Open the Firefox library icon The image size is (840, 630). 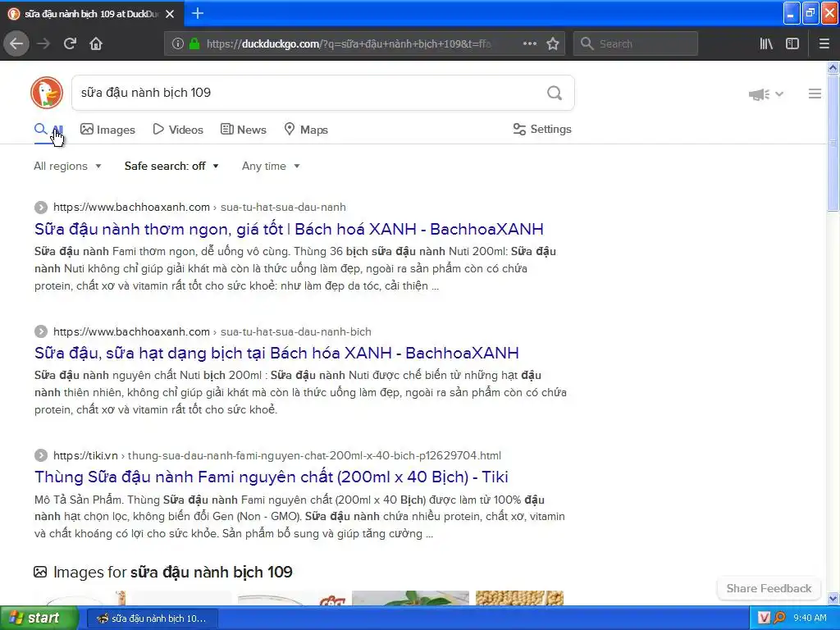point(766,43)
